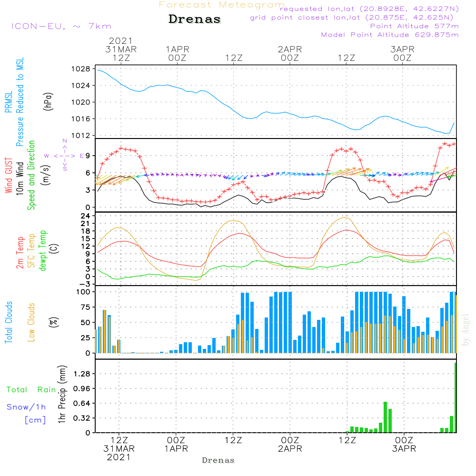Select the green Speed and Direction label
476x476 pixels.
point(31,175)
